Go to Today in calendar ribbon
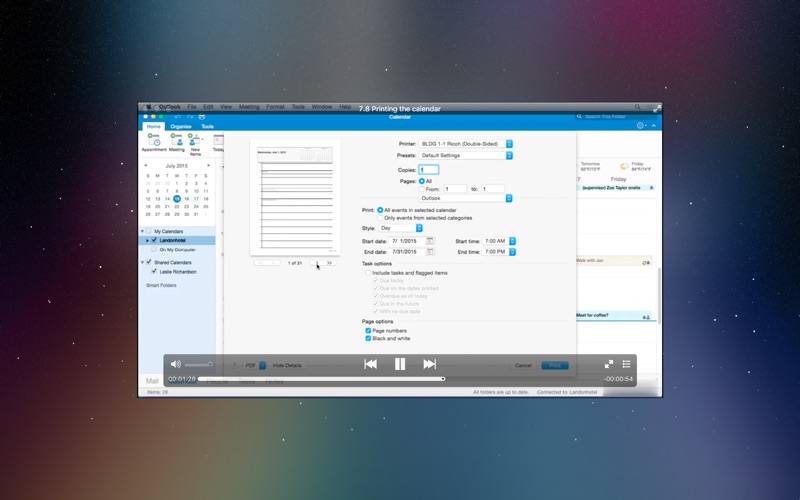The image size is (800, 500). coord(218,142)
